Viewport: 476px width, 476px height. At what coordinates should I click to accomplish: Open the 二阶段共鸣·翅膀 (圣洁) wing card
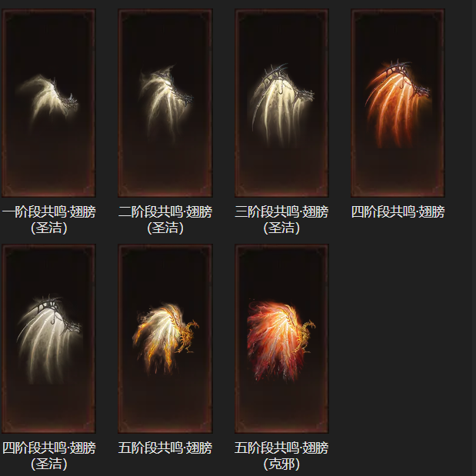pos(165,103)
